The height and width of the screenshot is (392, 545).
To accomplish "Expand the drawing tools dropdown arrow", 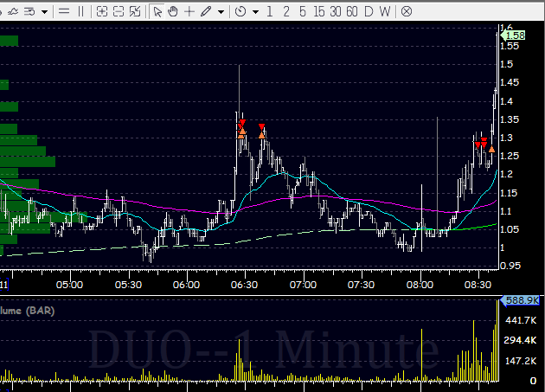I will (x=221, y=12).
